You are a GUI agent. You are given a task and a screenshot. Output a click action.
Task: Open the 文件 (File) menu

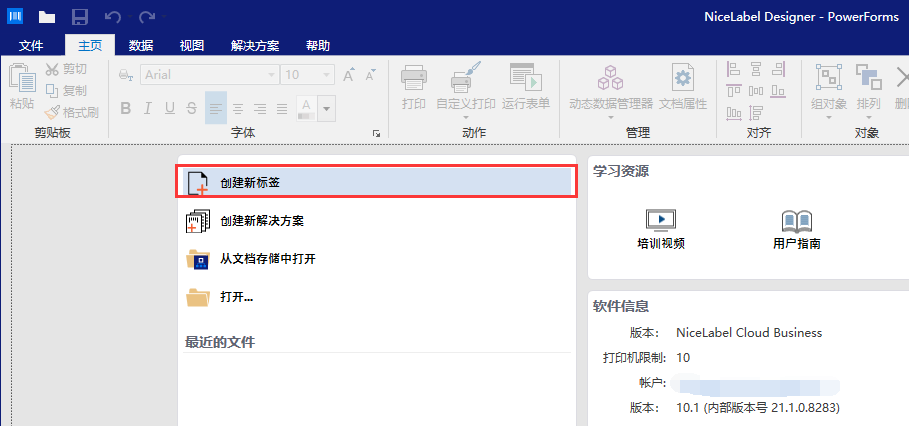pos(31,45)
